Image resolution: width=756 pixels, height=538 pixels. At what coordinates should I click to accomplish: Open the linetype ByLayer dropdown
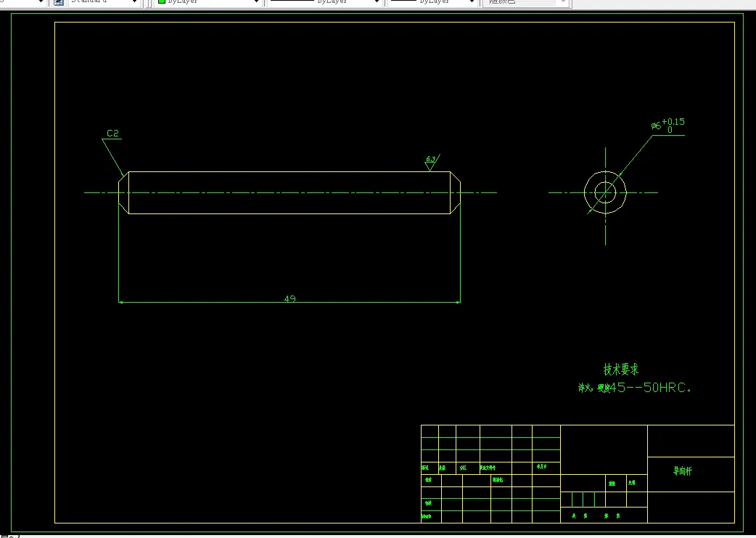[324, 2]
